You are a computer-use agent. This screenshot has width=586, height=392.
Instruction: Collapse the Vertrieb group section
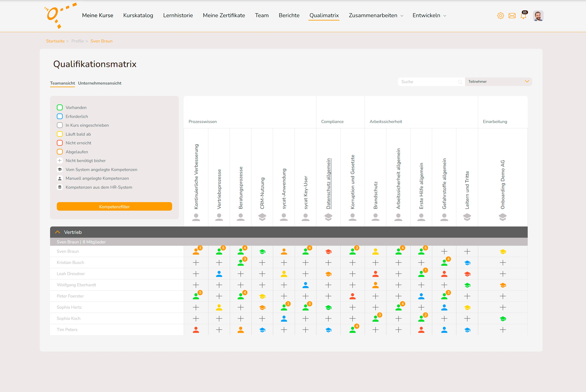pyautogui.click(x=57, y=232)
